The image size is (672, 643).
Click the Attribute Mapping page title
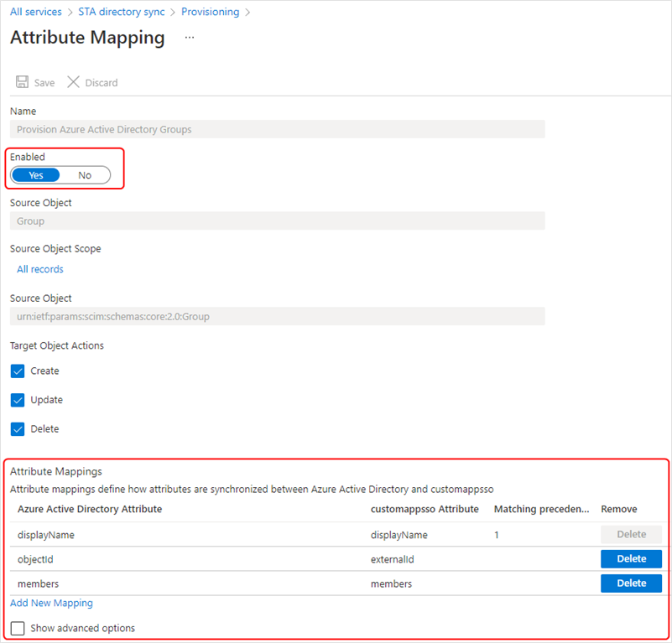87,38
